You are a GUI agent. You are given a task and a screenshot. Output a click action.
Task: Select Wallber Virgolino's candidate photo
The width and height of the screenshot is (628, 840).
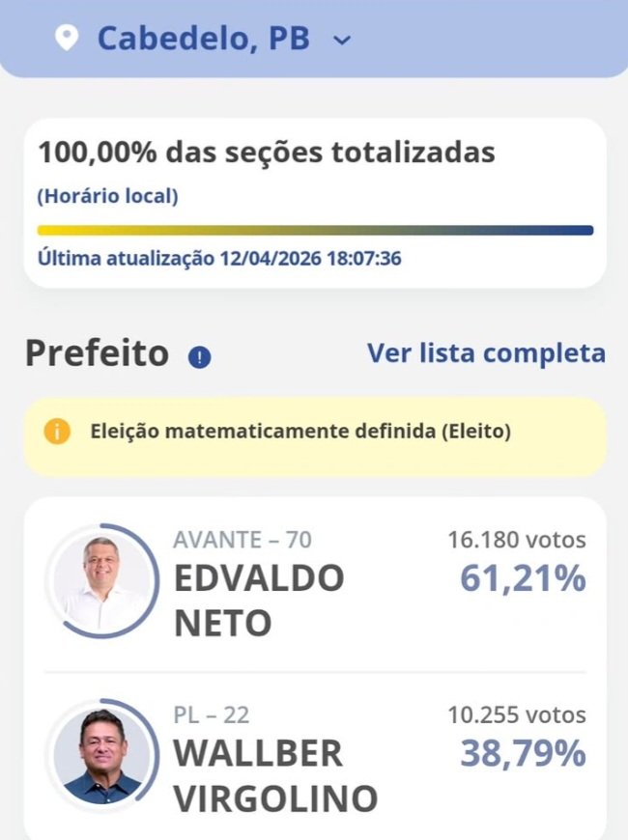tap(102, 756)
